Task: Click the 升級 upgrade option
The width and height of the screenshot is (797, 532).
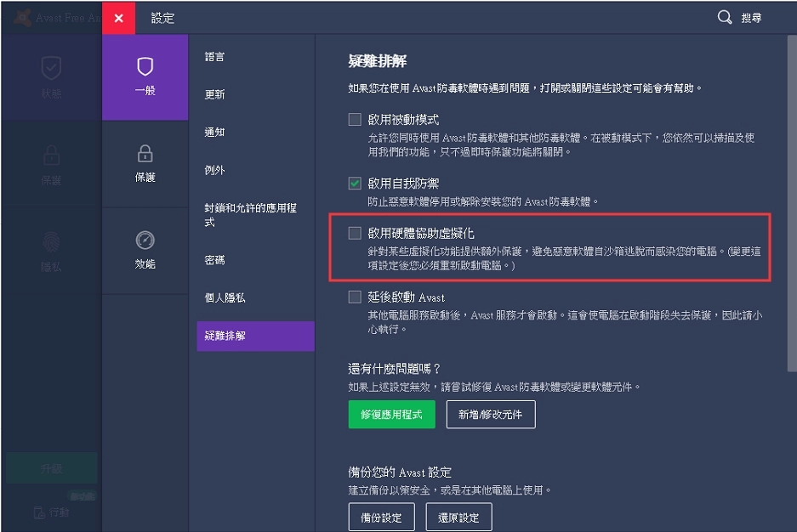Action: click(51, 467)
